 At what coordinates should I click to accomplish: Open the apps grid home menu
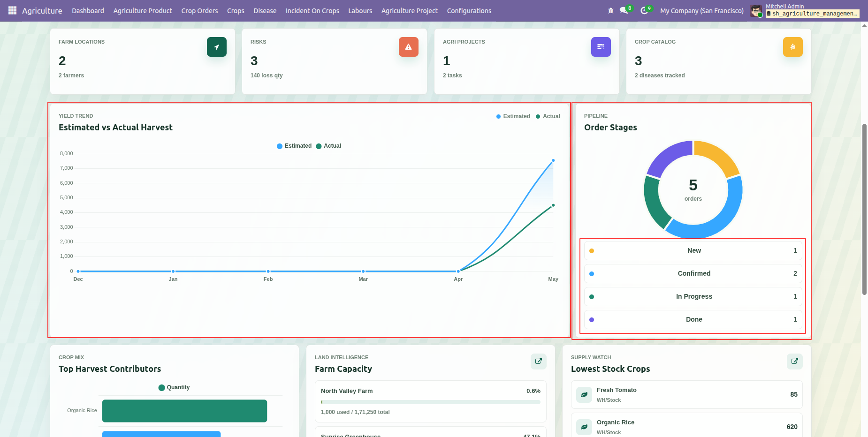pyautogui.click(x=12, y=10)
